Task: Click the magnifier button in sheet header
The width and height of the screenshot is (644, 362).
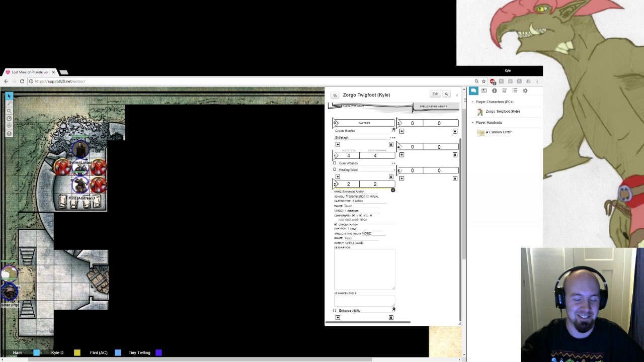Action: click(x=446, y=94)
